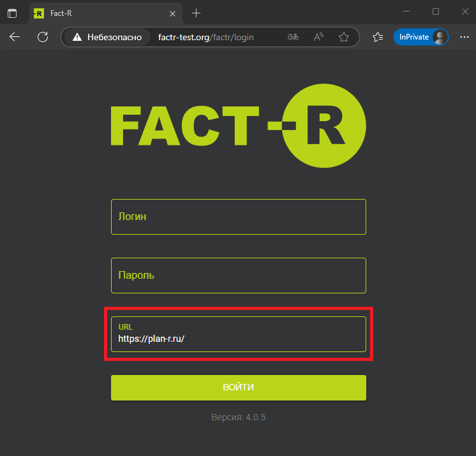The height and width of the screenshot is (456, 476).
Task: Click the Небезопасно security warning
Action: [107, 37]
